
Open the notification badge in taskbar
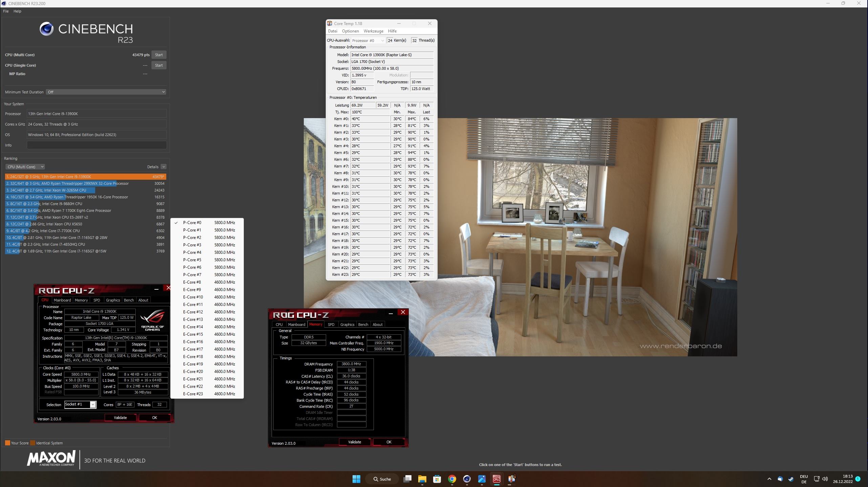(x=858, y=479)
